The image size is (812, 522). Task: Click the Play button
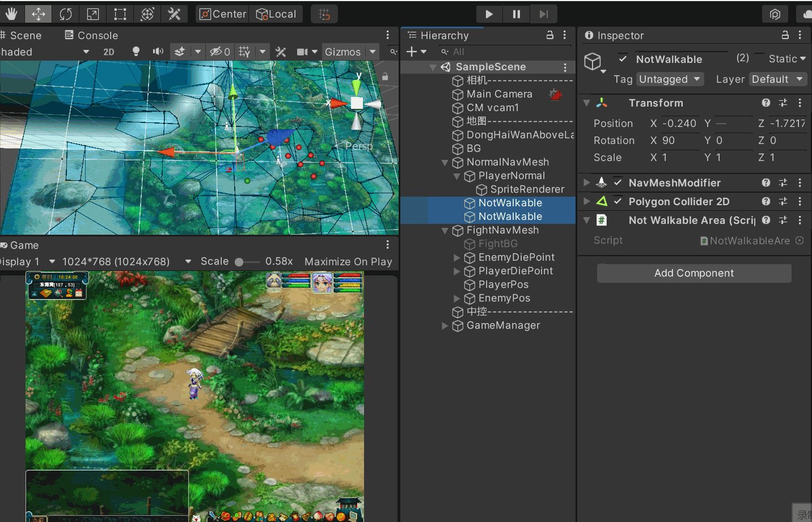point(489,14)
